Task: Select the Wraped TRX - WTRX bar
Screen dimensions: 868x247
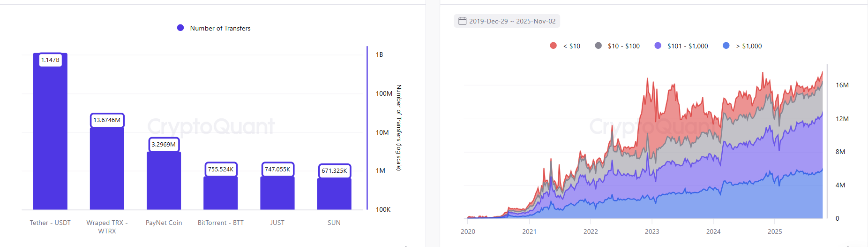Action: coord(107,169)
